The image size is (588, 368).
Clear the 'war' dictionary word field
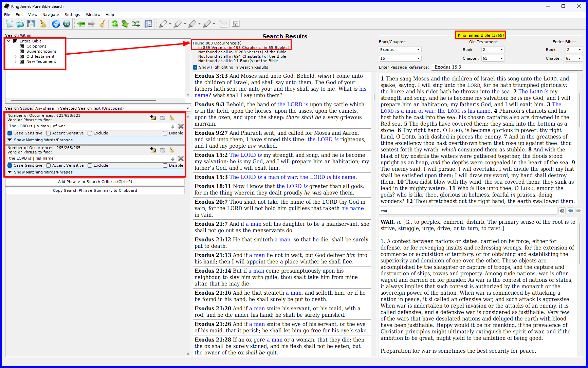pos(562,211)
